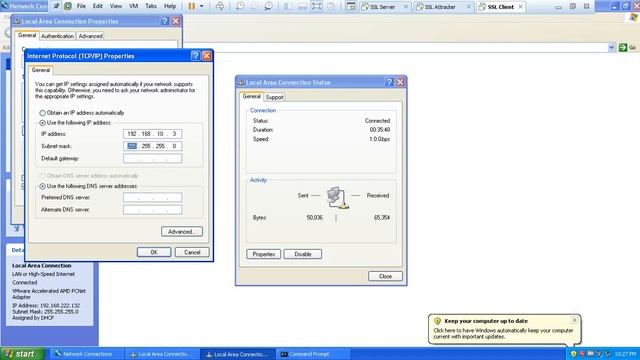Switch to Command Prompt on taskbar
This screenshot has width=640, height=360.
[313, 354]
